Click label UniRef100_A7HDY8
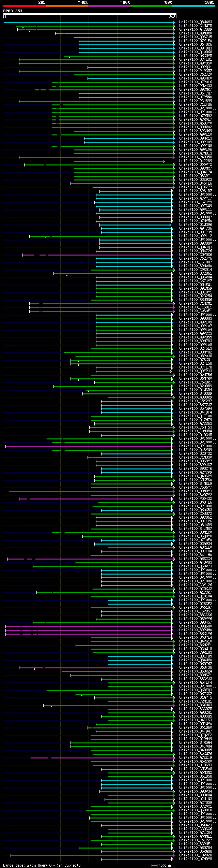This screenshot has width=218, height=868. [x=196, y=859]
